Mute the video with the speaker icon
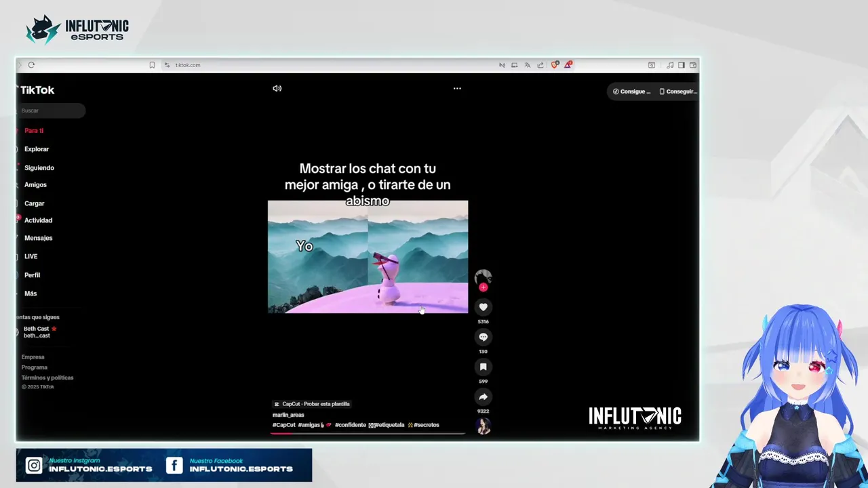The image size is (868, 488). [x=277, y=88]
